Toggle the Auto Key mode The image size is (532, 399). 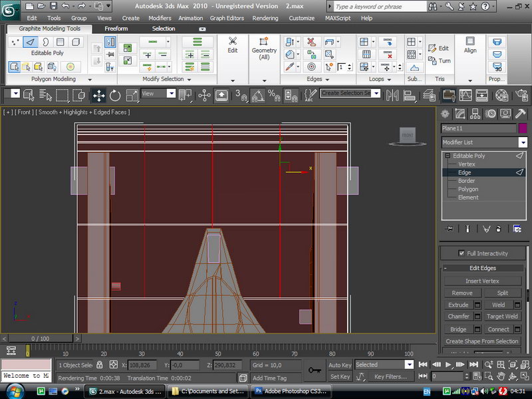pos(340,365)
